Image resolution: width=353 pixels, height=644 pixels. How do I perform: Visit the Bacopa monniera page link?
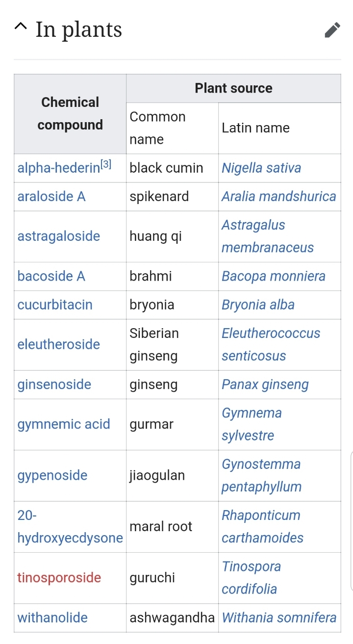point(274,276)
